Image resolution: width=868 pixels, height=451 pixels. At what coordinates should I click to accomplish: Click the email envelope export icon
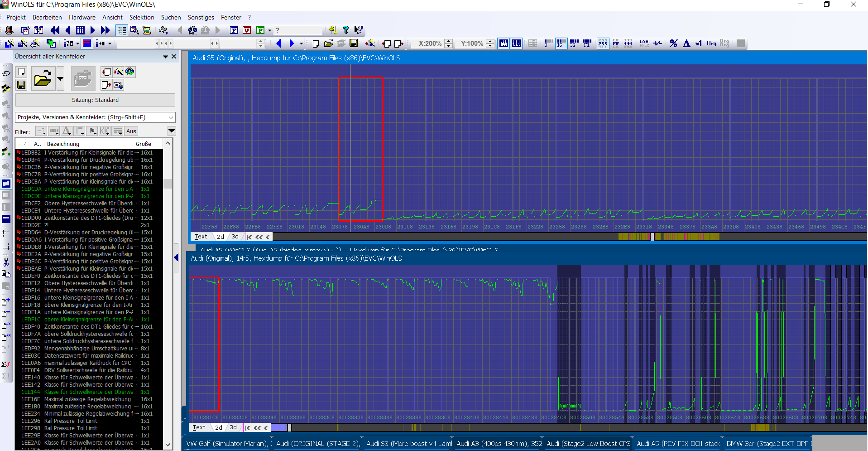tap(118, 85)
